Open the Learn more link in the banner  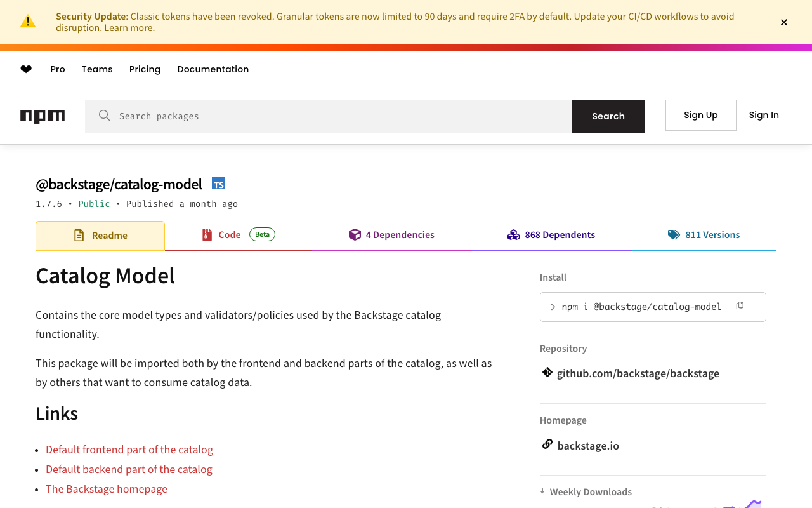[x=128, y=27]
